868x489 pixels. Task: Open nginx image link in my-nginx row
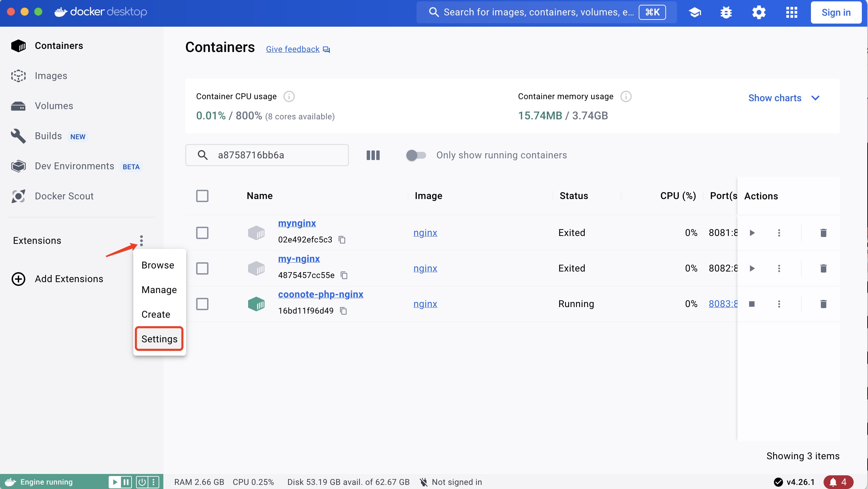pyautogui.click(x=425, y=268)
